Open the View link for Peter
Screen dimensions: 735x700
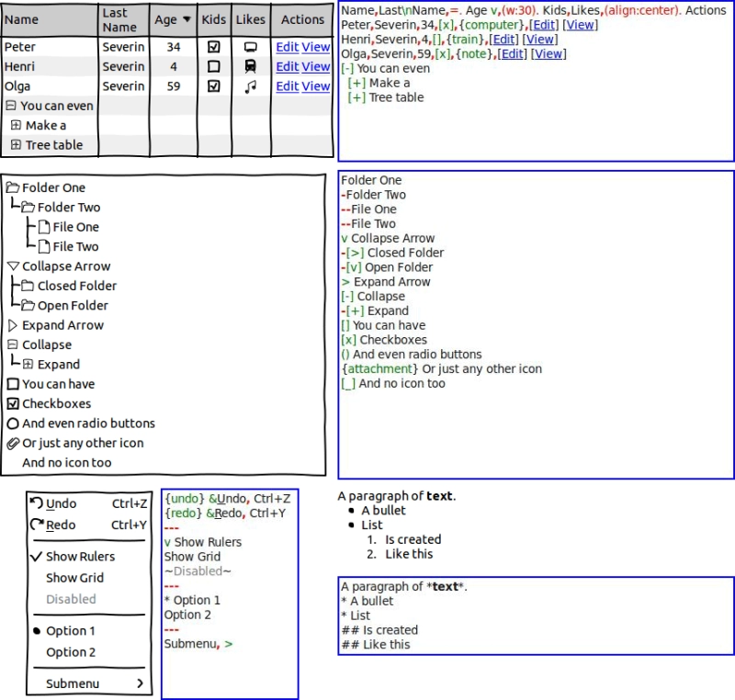[316, 47]
